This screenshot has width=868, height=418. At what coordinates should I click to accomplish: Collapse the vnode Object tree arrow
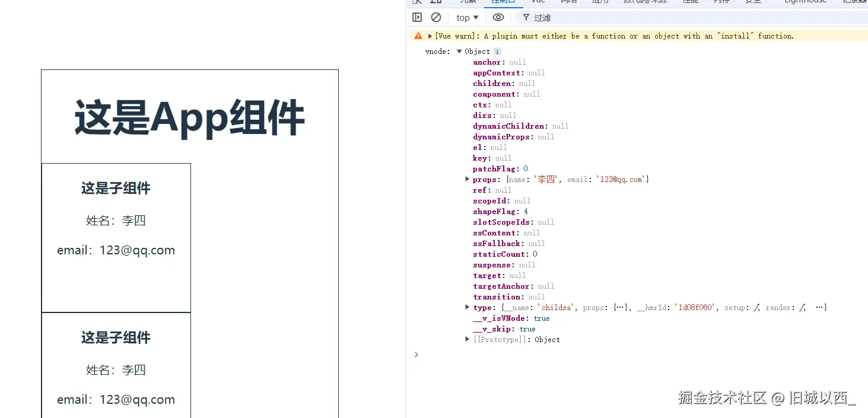(x=459, y=52)
